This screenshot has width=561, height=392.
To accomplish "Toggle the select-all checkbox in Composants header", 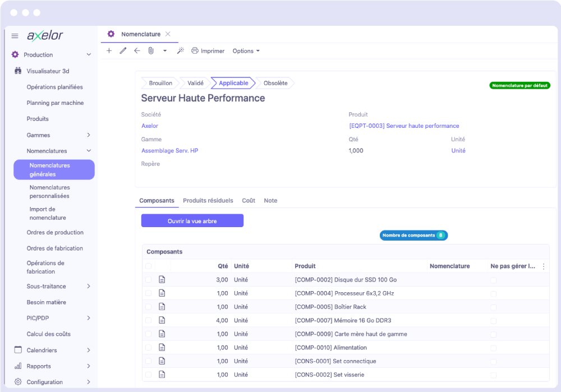I will pyautogui.click(x=148, y=266).
